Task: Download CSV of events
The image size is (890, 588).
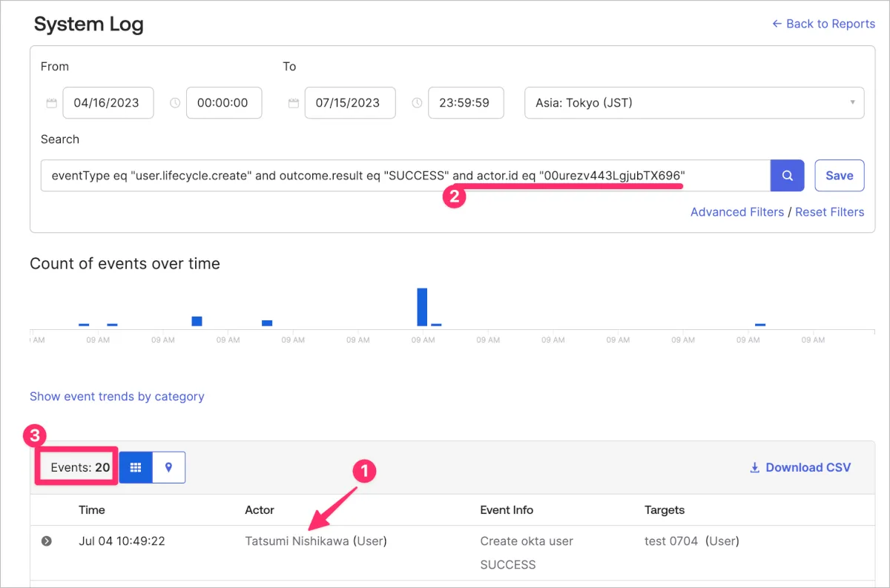Action: click(x=800, y=468)
